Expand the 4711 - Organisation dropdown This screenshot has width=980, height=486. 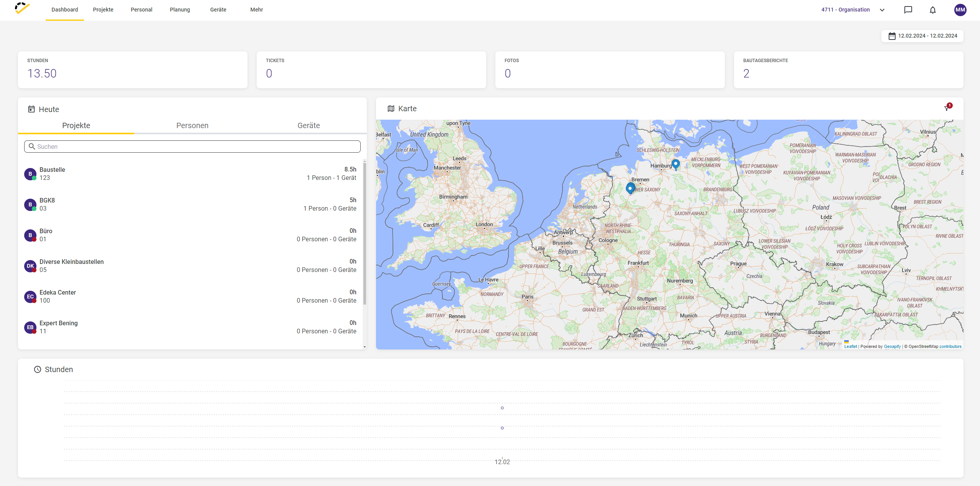(x=882, y=10)
